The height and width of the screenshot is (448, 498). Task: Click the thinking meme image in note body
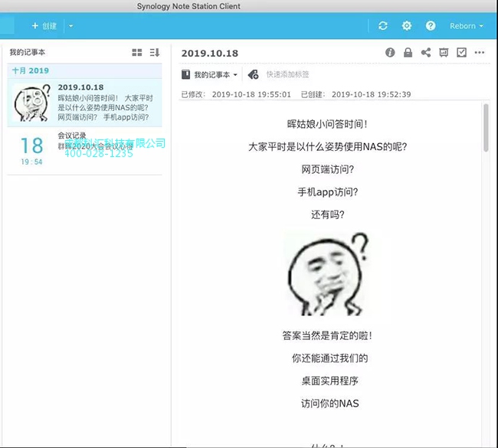click(328, 273)
